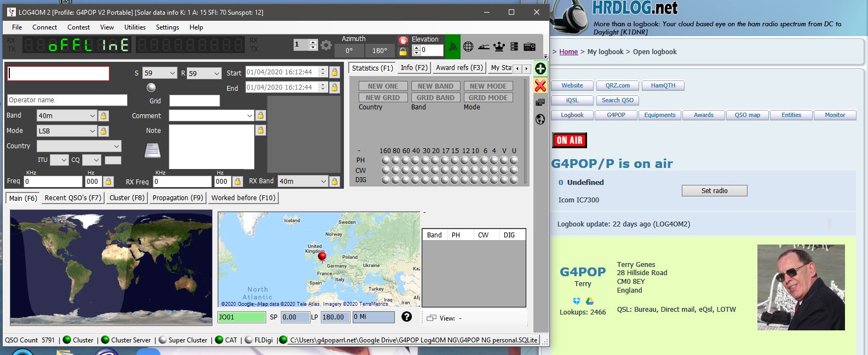Switch to Info (F2) tab
Viewport: 868px width, 355px height.
click(413, 68)
